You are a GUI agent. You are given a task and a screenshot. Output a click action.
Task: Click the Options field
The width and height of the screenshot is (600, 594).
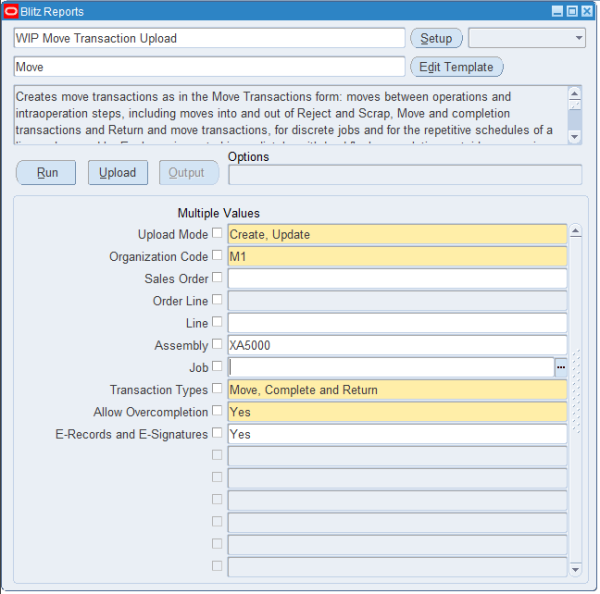405,175
